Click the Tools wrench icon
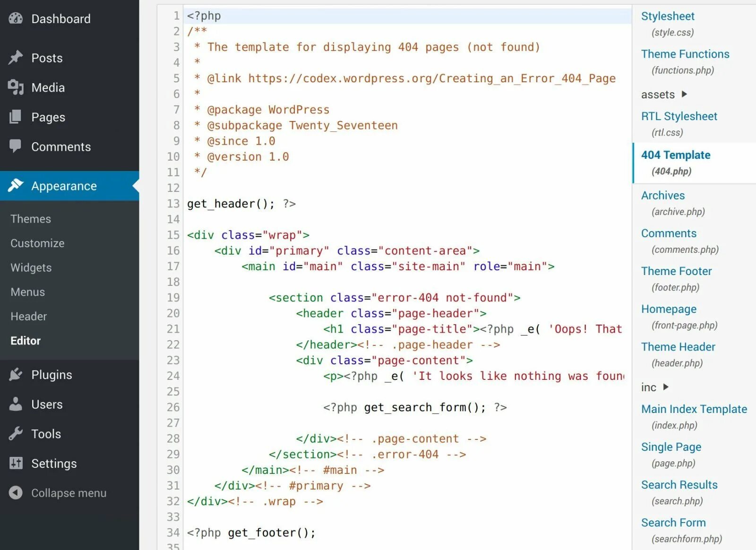 16,434
